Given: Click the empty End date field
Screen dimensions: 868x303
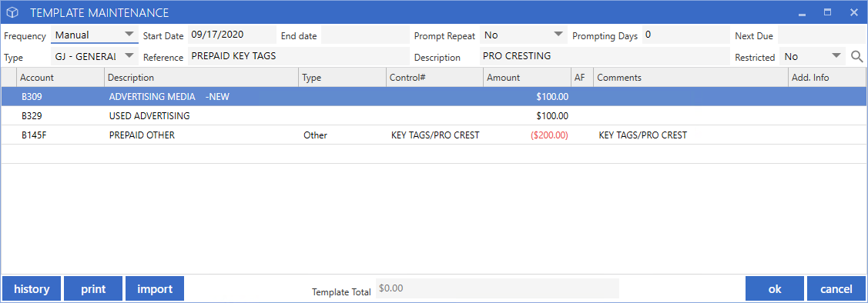Looking at the screenshot, I should pyautogui.click(x=365, y=35).
